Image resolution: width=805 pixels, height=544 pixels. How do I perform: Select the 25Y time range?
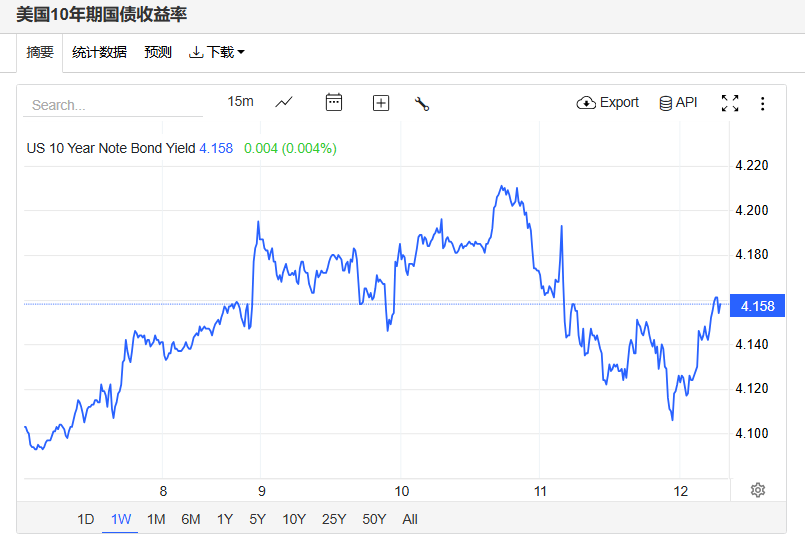334,519
